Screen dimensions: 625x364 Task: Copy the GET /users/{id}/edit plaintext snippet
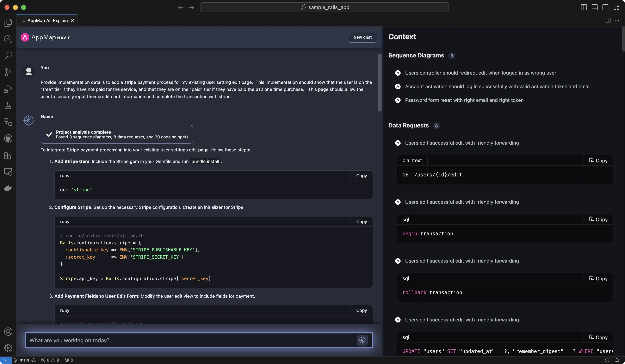coord(598,161)
